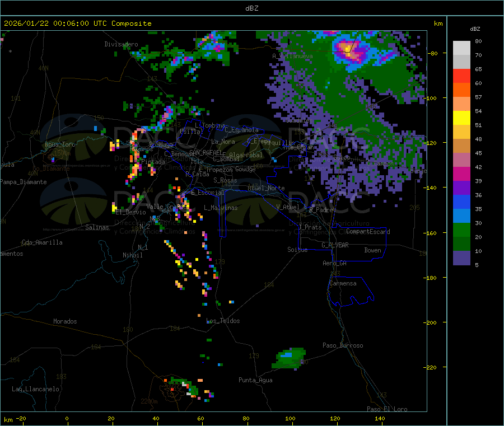Select the Bowen label

point(372,250)
